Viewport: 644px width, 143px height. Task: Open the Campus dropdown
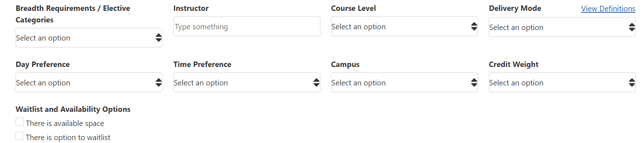pos(404,83)
